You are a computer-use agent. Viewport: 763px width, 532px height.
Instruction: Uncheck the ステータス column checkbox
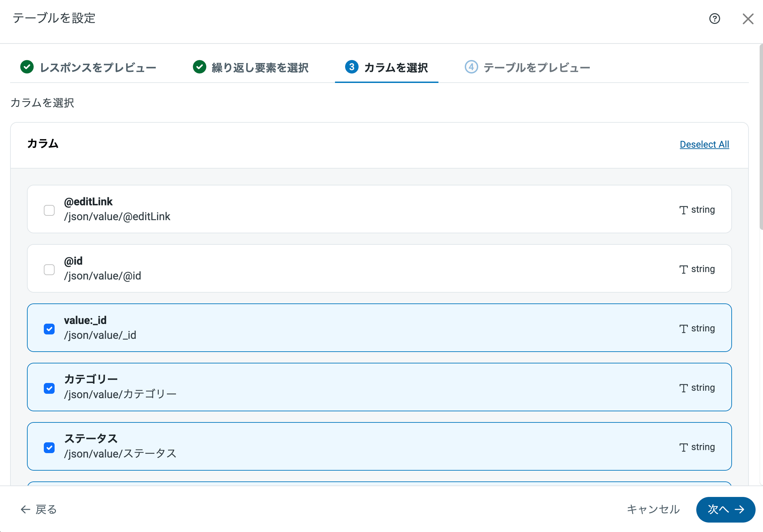pyautogui.click(x=49, y=447)
